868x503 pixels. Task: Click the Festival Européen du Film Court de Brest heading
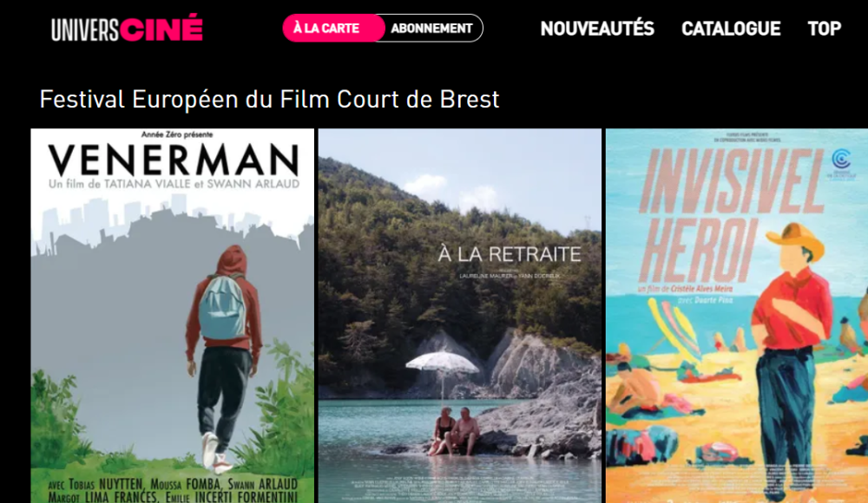pos(269,100)
